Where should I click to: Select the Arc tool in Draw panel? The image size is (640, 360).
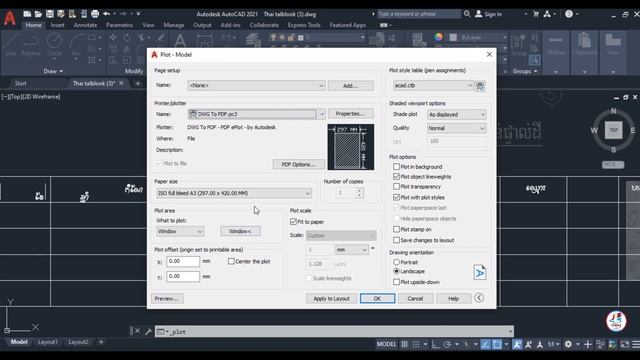76,45
